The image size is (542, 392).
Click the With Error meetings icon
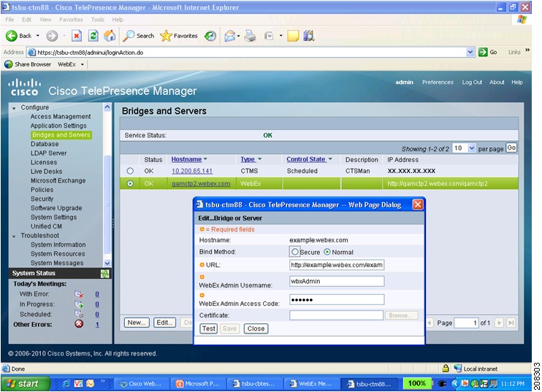[79, 294]
